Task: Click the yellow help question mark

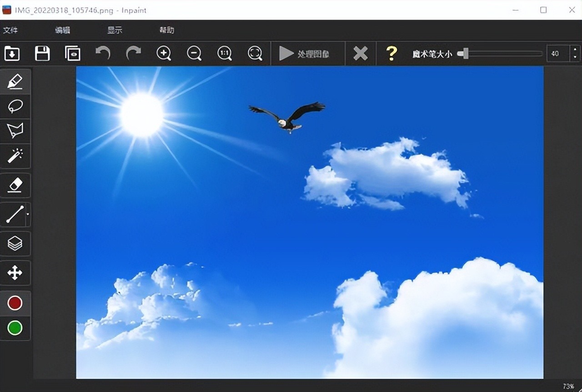Action: point(391,54)
